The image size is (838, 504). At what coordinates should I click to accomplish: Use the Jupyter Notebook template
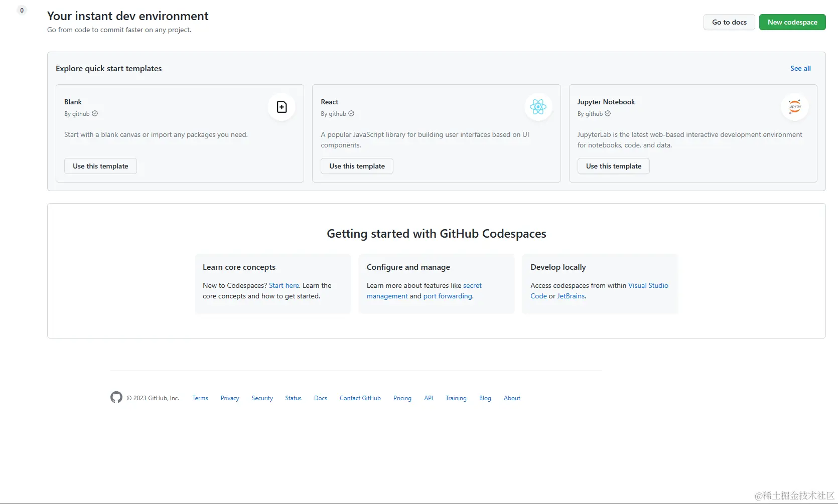[x=613, y=166]
